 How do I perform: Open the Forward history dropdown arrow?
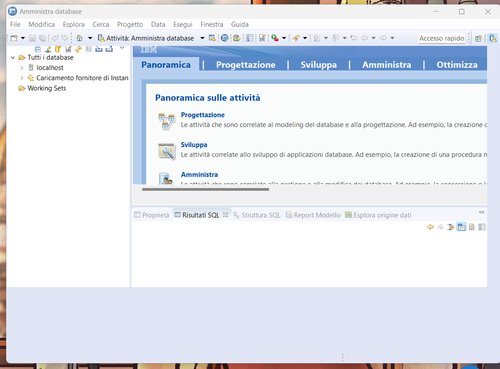click(392, 38)
